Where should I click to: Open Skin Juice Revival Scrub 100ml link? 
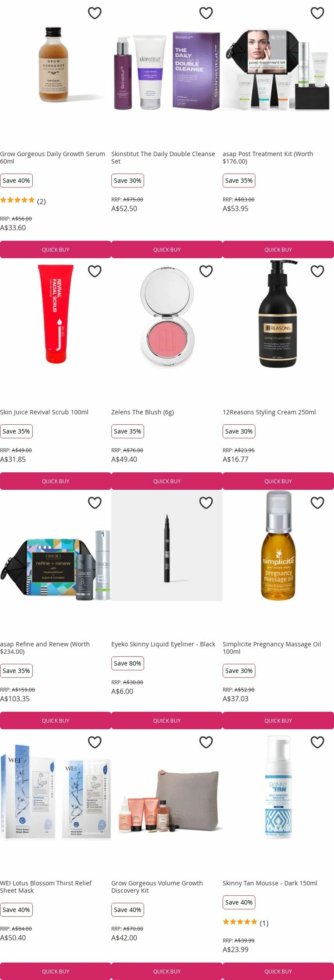tap(44, 412)
